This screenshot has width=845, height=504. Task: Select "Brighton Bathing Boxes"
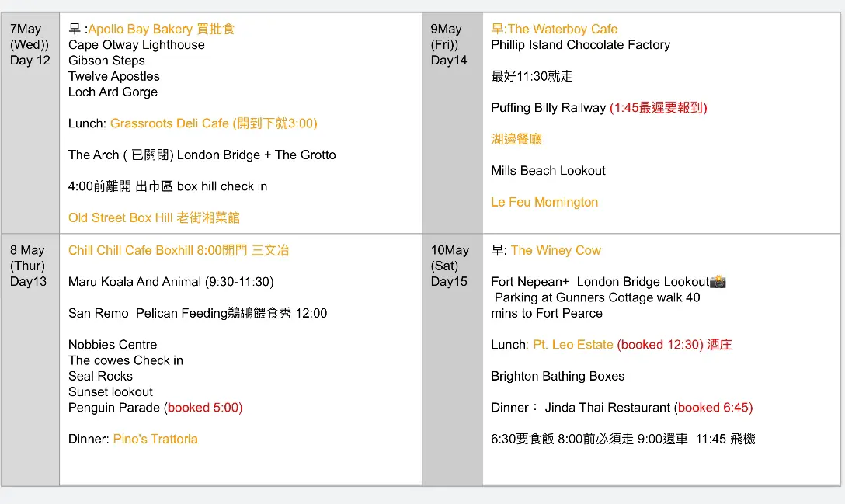click(558, 376)
